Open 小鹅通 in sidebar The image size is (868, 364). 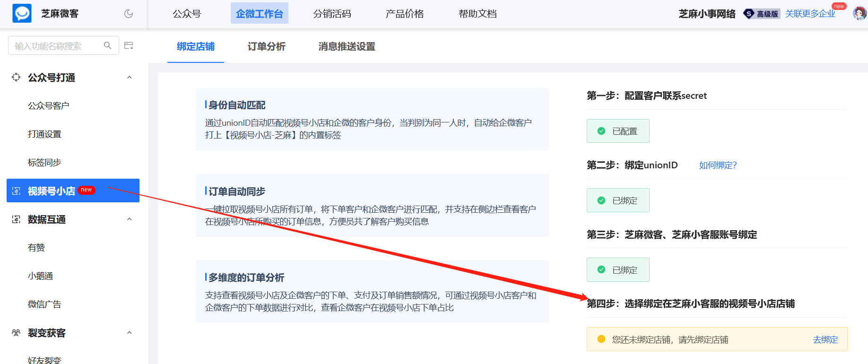point(40,276)
